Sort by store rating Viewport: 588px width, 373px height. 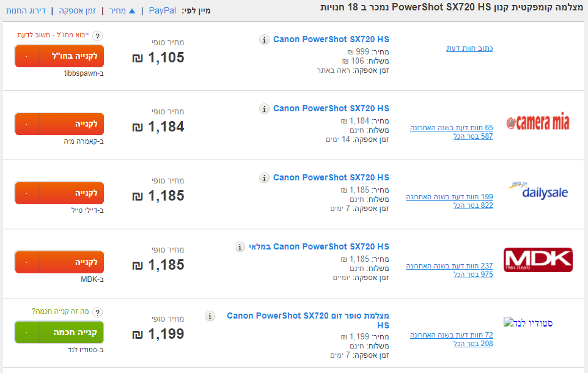[x=26, y=11]
